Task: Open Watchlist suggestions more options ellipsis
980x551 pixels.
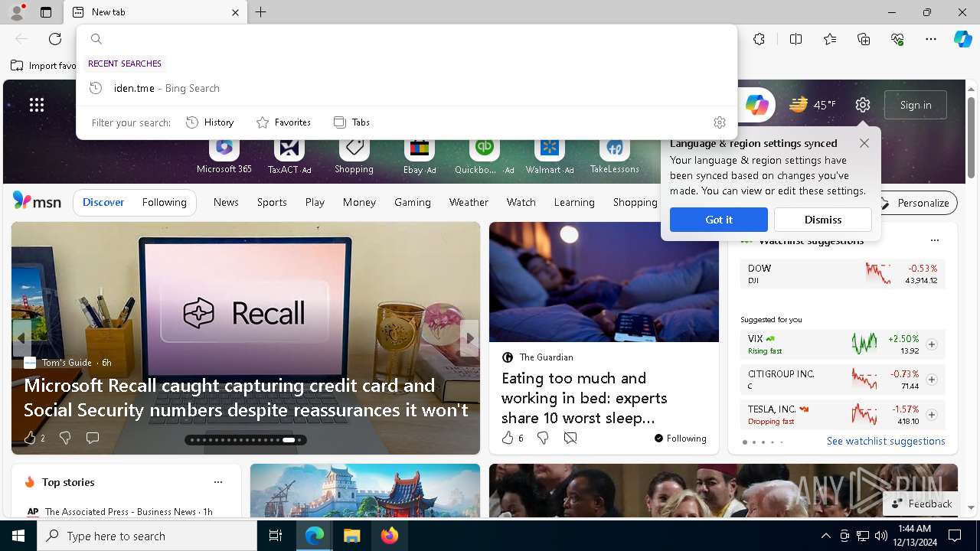Action: 934,240
